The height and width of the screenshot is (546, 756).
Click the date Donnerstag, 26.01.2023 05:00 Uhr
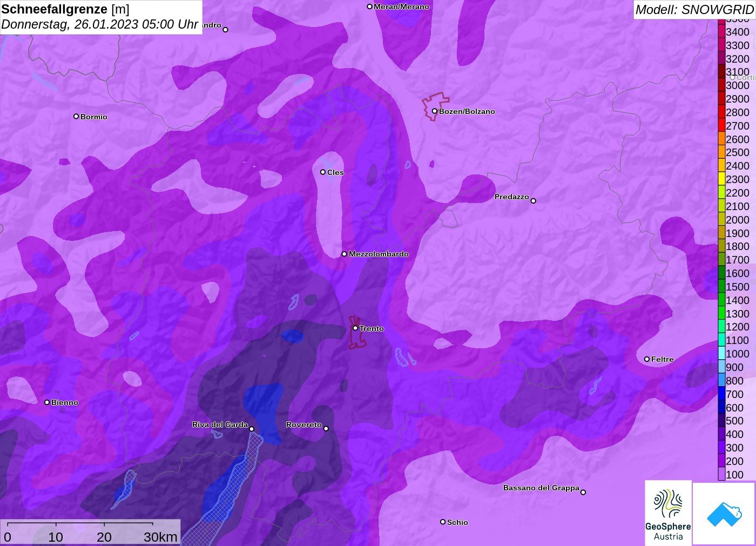[x=100, y=24]
